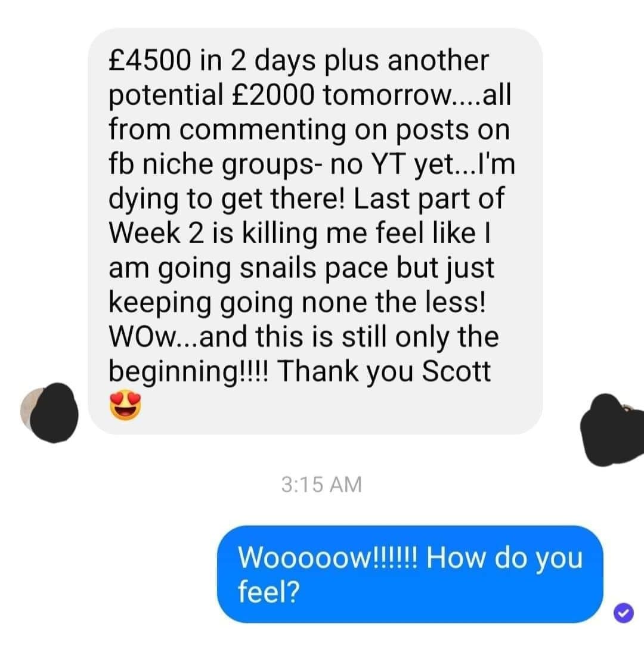Click the gray received message bubble
644x652 pixels.
tap(315, 231)
